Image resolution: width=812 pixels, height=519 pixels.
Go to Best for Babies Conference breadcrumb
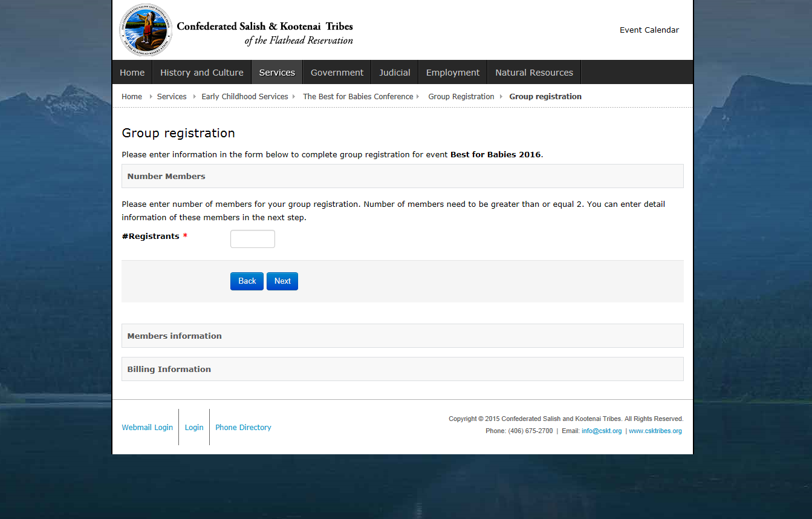click(x=358, y=97)
